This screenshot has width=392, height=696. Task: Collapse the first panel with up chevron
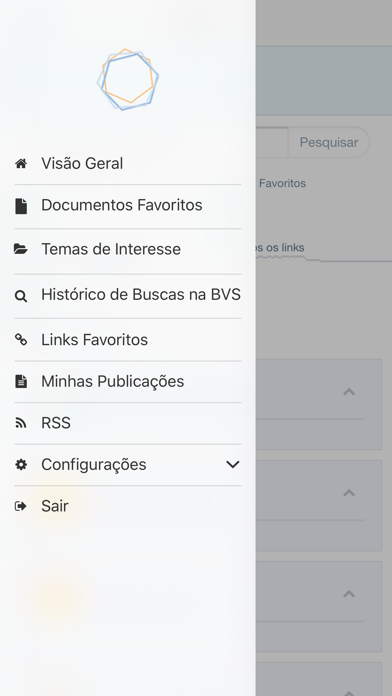(x=349, y=392)
